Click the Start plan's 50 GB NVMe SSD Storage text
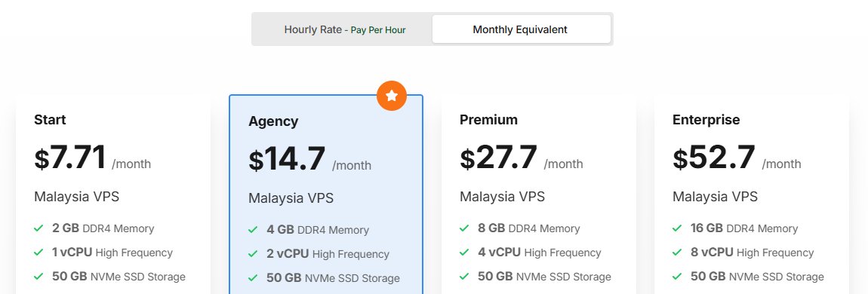The image size is (868, 294). (x=119, y=277)
